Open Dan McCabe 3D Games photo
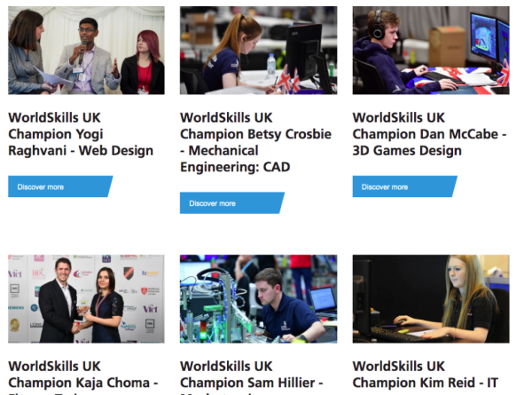Screen dimensions: 532x395 click(x=431, y=51)
